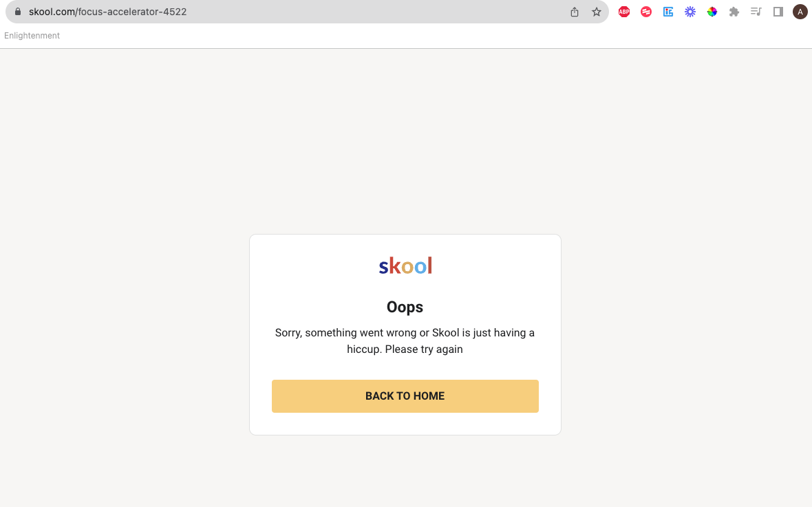Viewport: 812px width, 507px height.
Task: Click the Oops heading text
Action: [405, 307]
